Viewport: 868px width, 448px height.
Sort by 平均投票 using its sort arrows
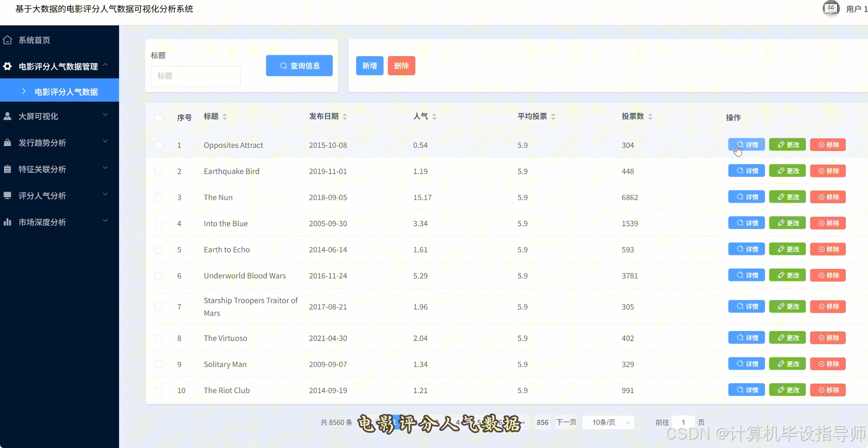[x=553, y=117]
